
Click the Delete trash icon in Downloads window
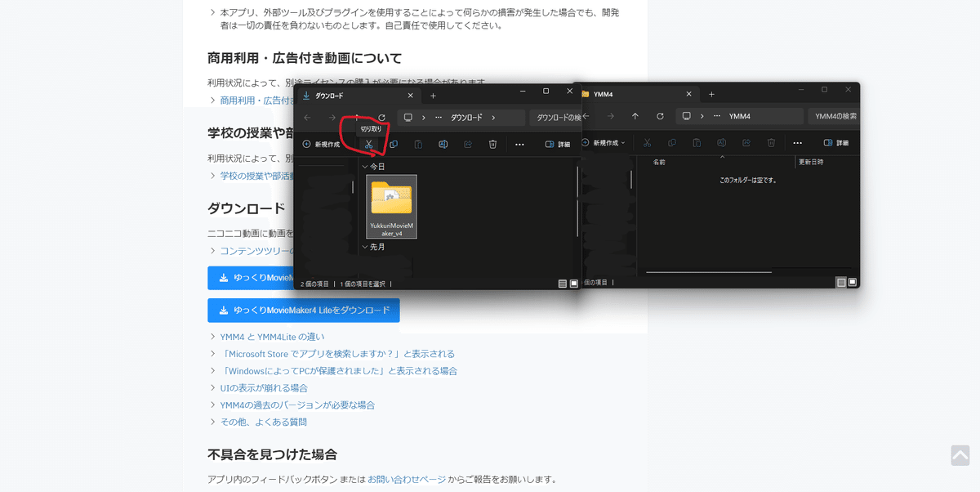point(492,144)
